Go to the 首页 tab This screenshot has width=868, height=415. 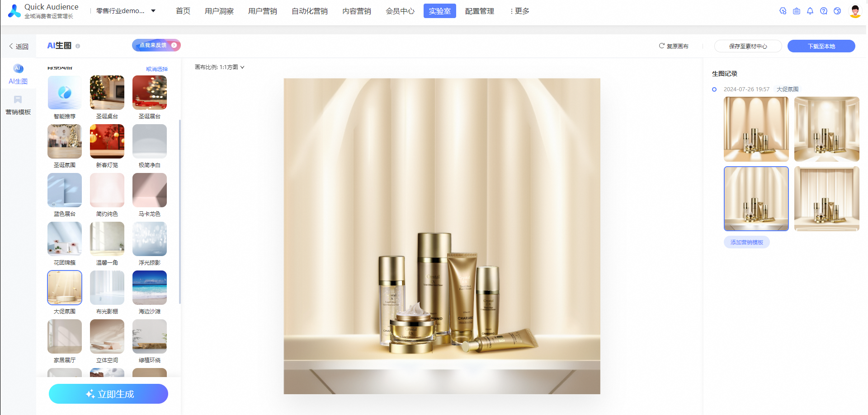tap(183, 11)
